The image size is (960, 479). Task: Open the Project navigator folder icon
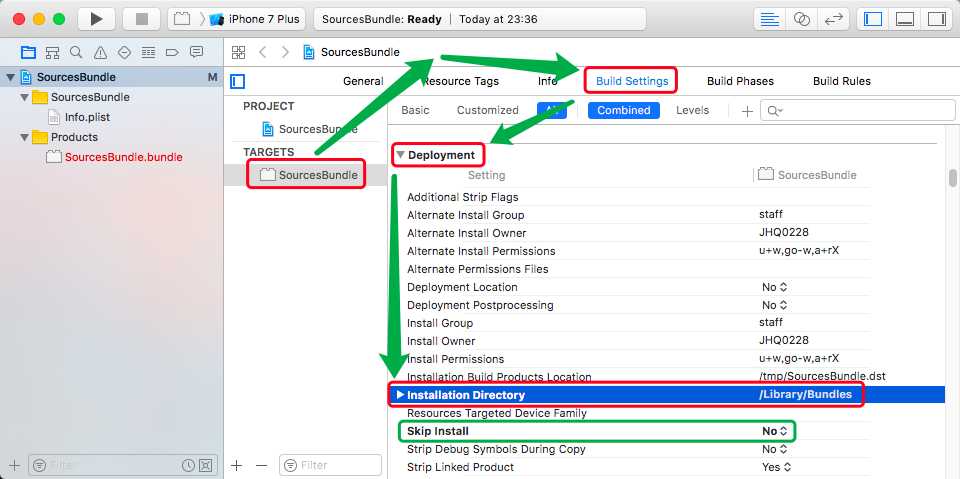pos(28,52)
